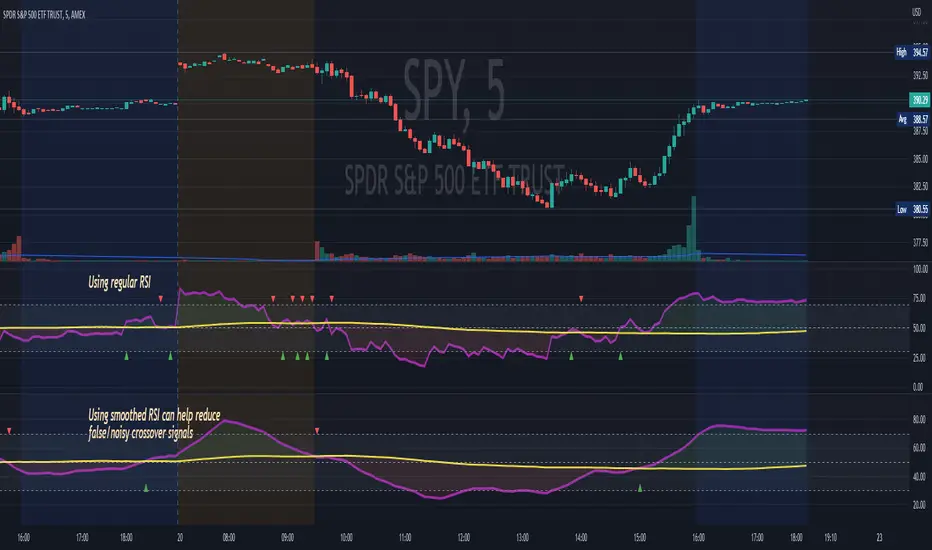Screen dimensions: 932x550
Task: Click the USD currency label on price axis
Action: (x=916, y=12)
